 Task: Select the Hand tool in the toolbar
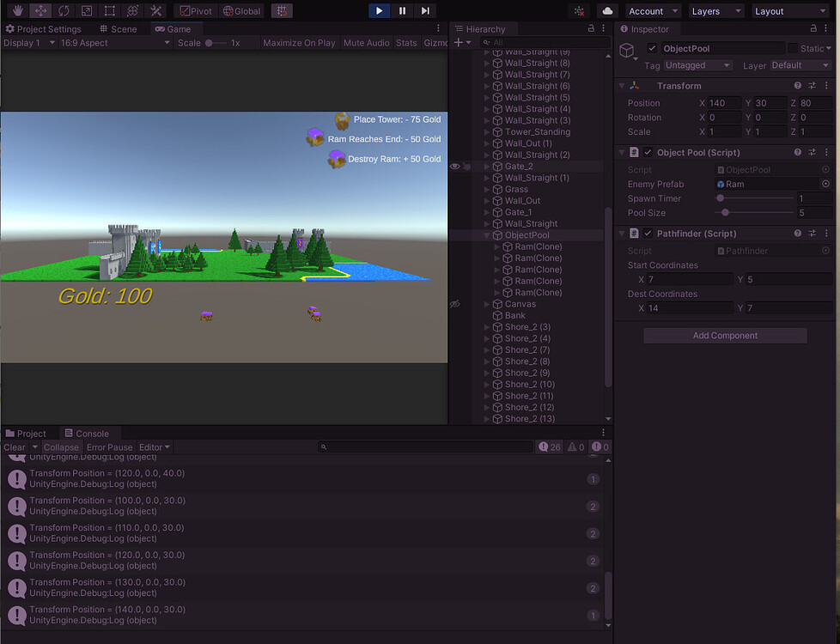(x=17, y=10)
